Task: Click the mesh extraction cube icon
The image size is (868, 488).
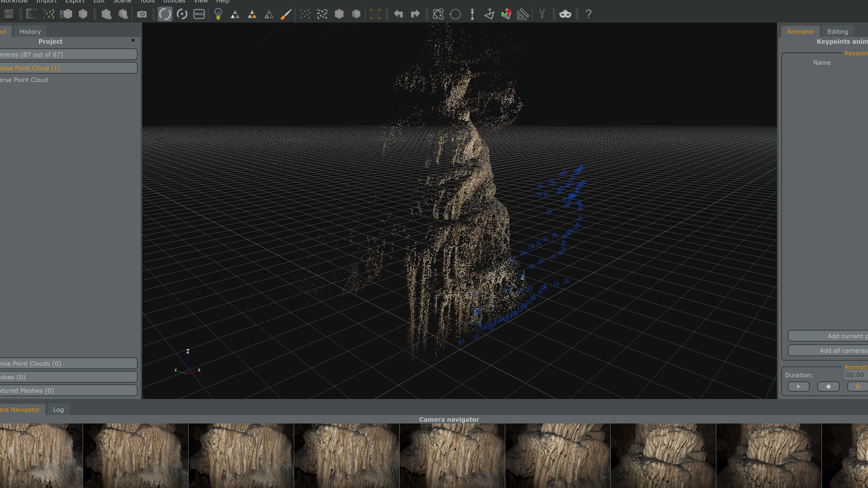Action: point(83,14)
